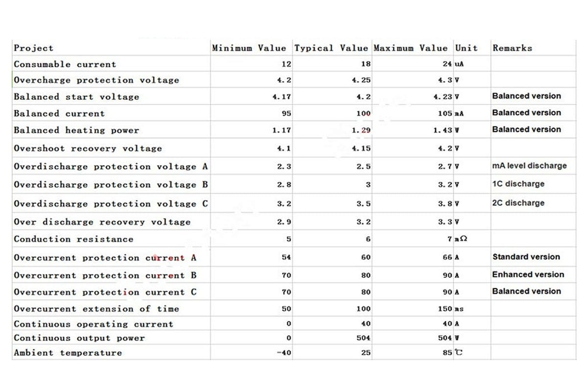Click the "Enhanced version" remark

click(x=528, y=274)
